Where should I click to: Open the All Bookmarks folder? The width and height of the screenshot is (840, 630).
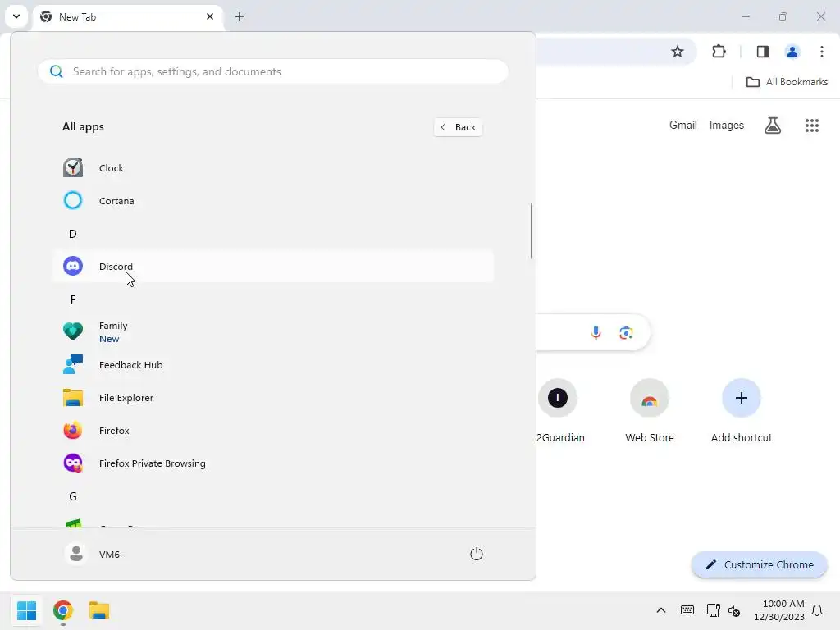click(787, 82)
